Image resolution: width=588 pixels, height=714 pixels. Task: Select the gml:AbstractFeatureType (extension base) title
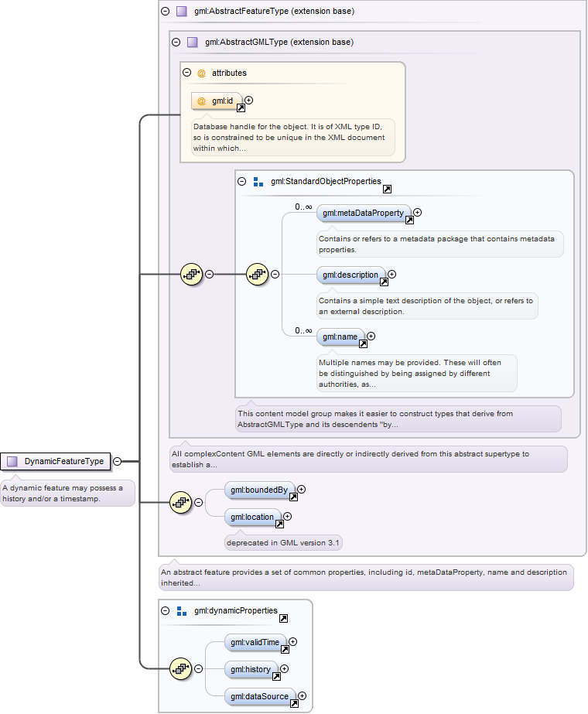tap(274, 12)
